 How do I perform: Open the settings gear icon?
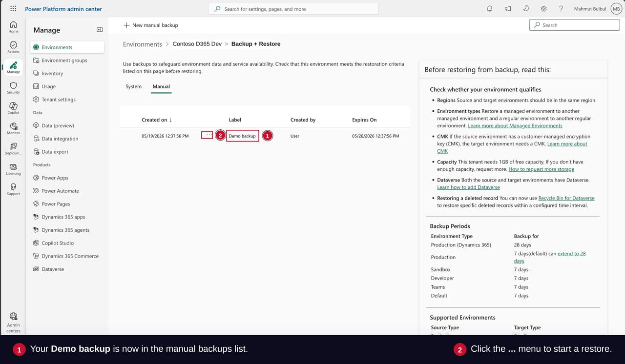pos(543,9)
